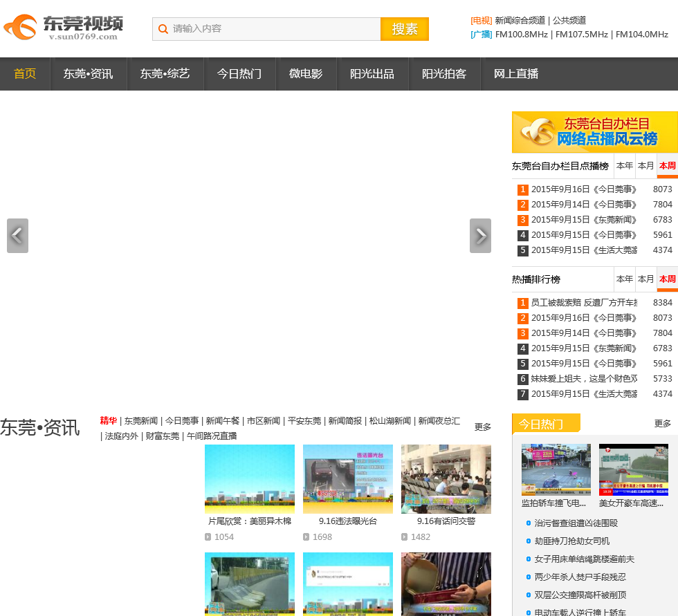678x616 pixels.
Task: Select the 新闻午餐 category filter
Action: [223, 421]
